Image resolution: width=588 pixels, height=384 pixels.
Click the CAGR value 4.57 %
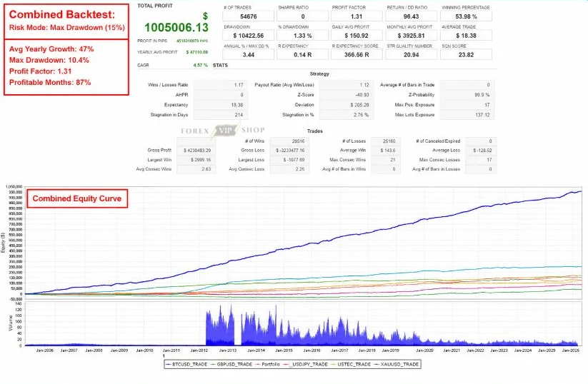tap(201, 65)
